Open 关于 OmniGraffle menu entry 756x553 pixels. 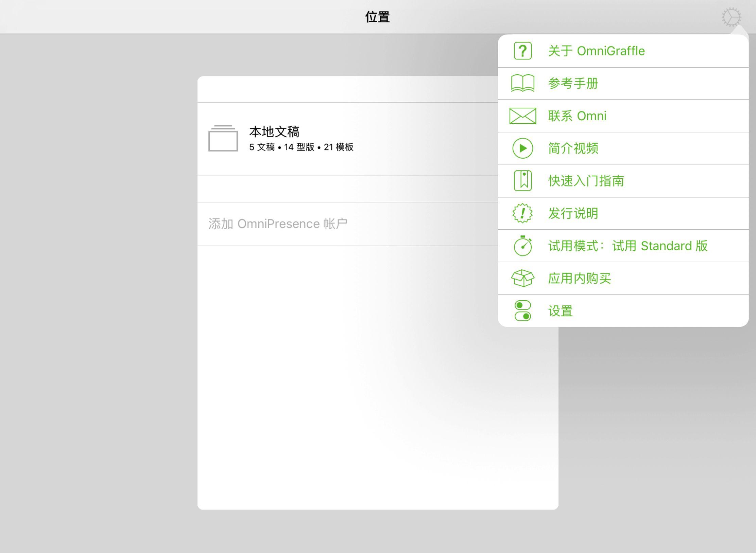[x=623, y=51]
